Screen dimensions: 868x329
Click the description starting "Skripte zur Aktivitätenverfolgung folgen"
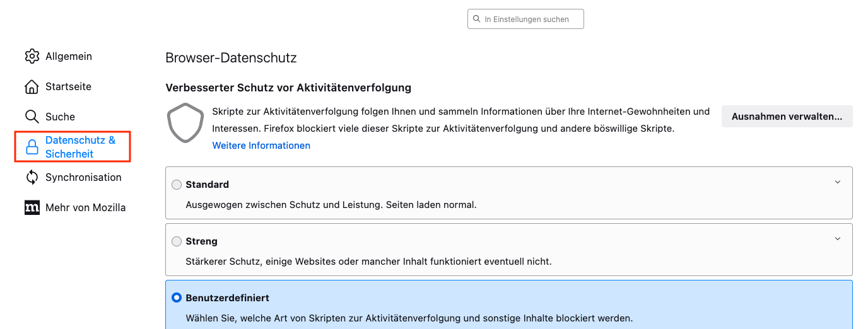click(x=461, y=120)
